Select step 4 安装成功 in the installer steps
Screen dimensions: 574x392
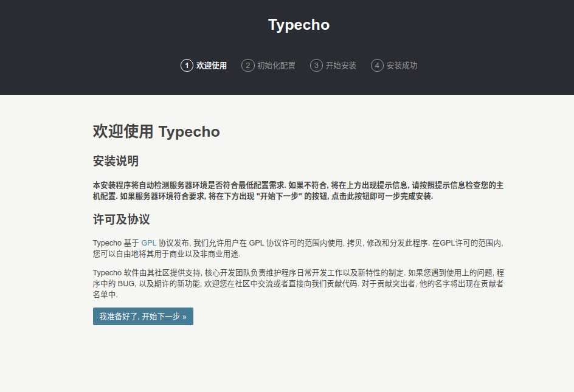394,66
